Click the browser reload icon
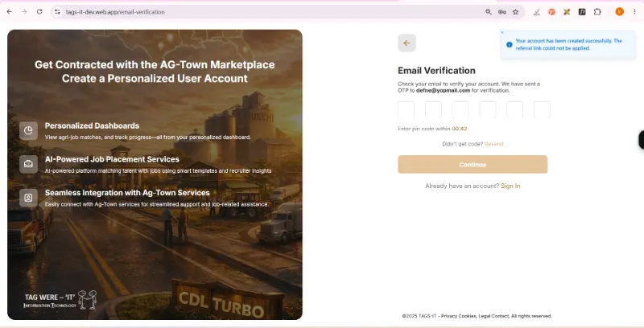 (x=39, y=12)
